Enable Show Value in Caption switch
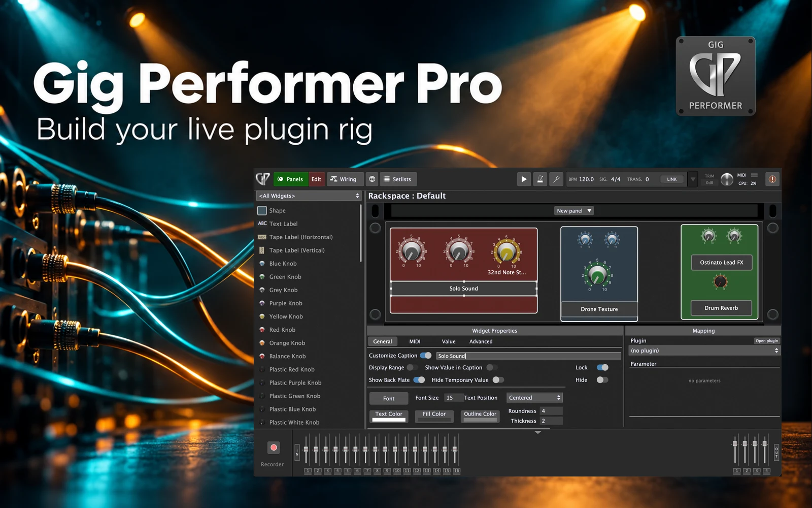This screenshot has width=812, height=508. tap(492, 367)
